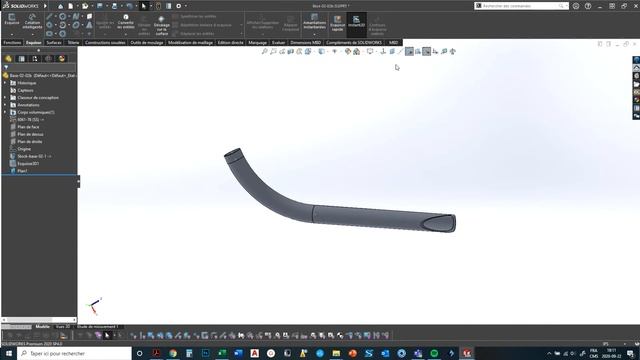
Task: Click the Select cursor tool
Action: 144,6
